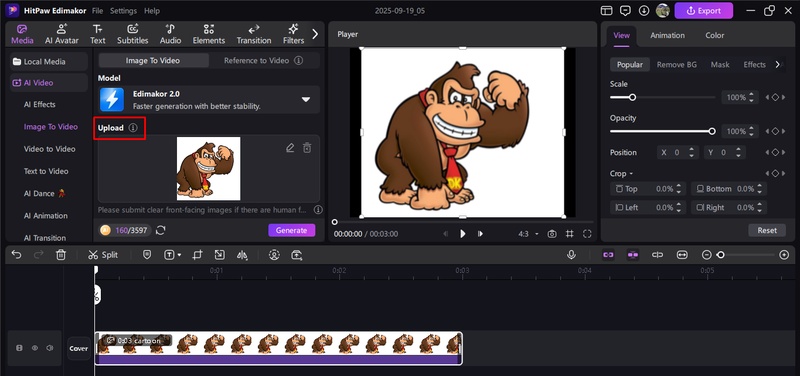800x376 pixels.
Task: Take a snapshot of the player
Action: coord(552,234)
